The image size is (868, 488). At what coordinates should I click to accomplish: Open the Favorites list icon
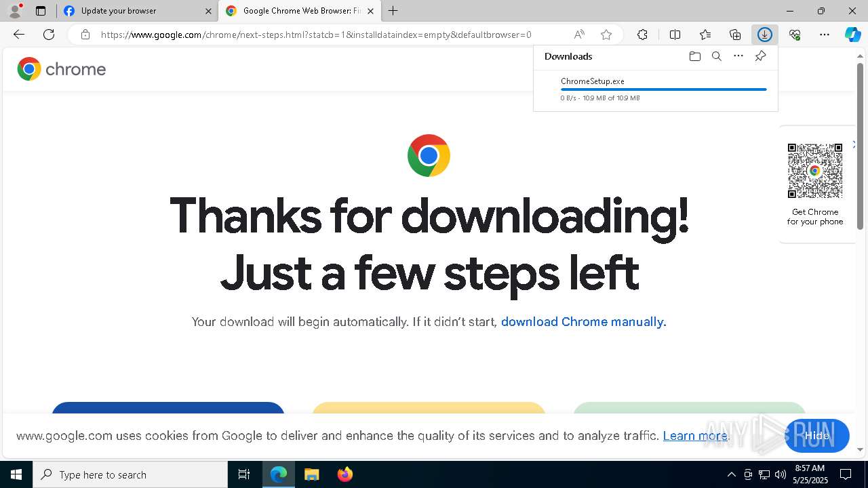[705, 35]
